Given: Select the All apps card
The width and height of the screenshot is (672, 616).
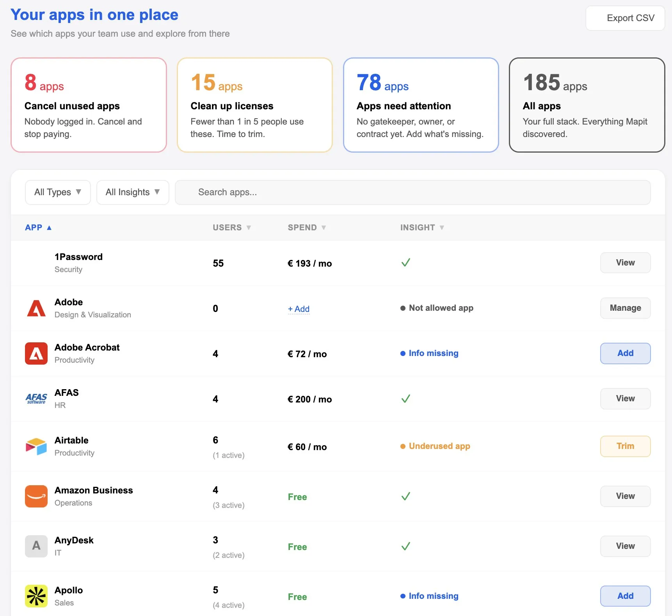Looking at the screenshot, I should 587,105.
